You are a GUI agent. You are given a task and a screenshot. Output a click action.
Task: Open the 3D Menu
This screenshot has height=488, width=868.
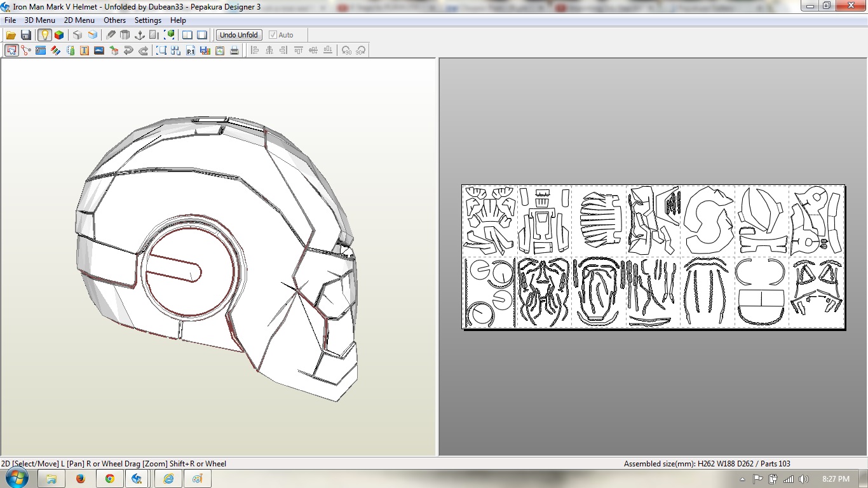pyautogui.click(x=40, y=20)
